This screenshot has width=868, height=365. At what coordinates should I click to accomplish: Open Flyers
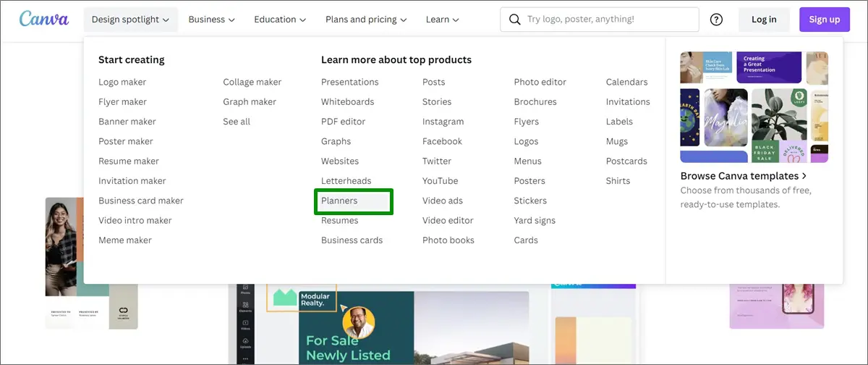(x=527, y=122)
